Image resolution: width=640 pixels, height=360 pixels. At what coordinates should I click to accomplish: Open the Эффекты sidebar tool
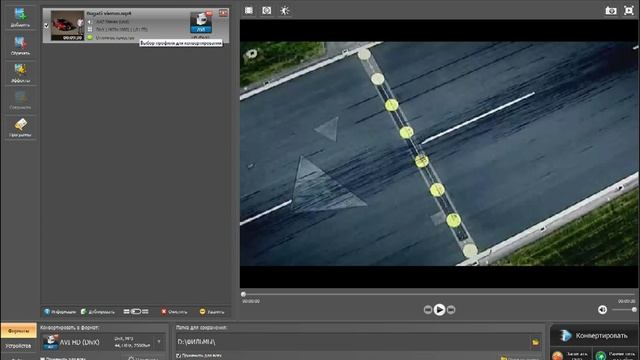pos(20,73)
